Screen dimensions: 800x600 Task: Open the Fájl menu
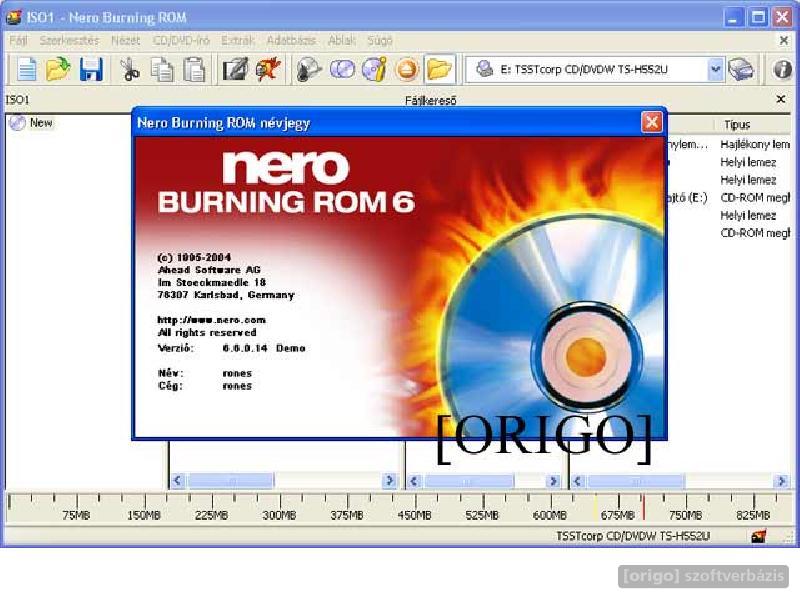(18, 40)
